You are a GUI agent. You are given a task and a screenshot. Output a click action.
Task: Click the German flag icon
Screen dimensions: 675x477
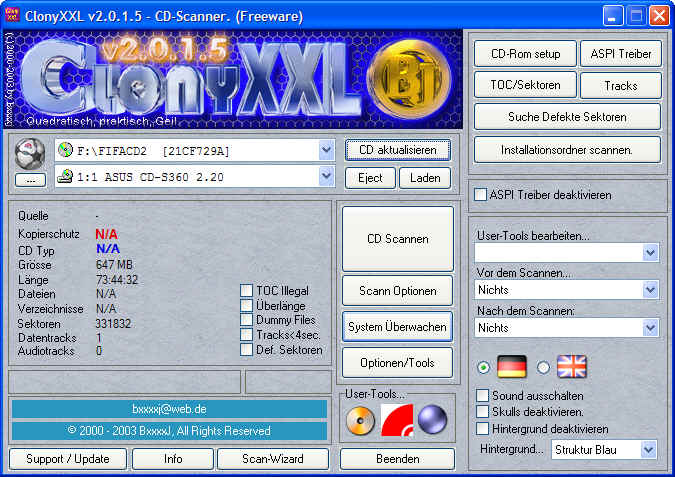(x=512, y=367)
